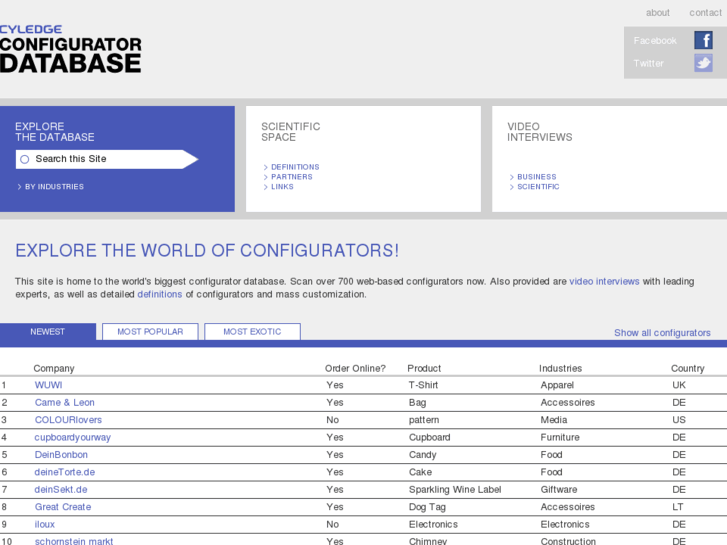Click the Video Interviews heading
The image size is (727, 545).
(x=539, y=132)
